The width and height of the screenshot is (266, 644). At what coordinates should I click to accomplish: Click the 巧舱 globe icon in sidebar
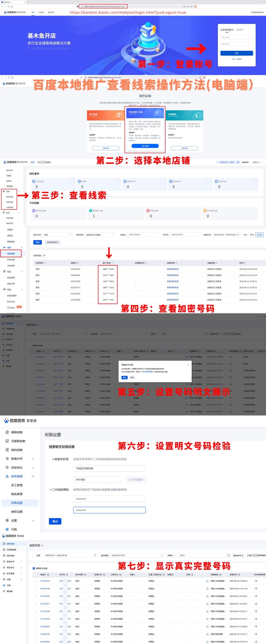(x=7, y=529)
